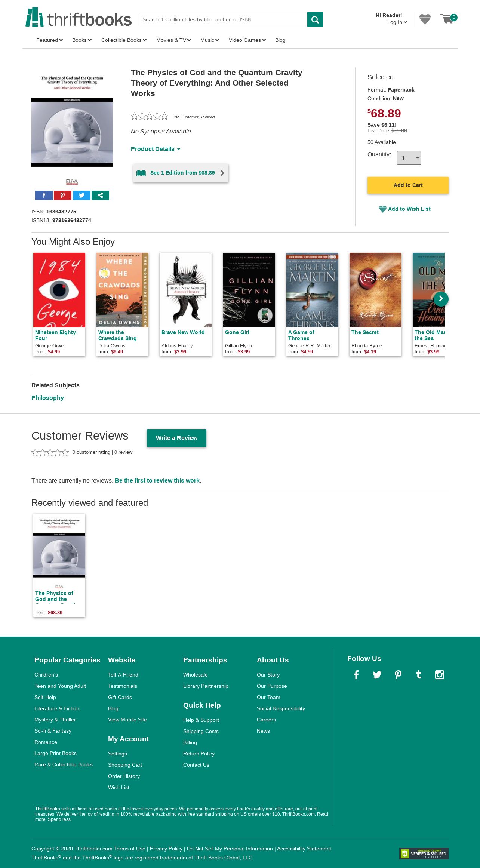Open the 1984 book cover

59,290
